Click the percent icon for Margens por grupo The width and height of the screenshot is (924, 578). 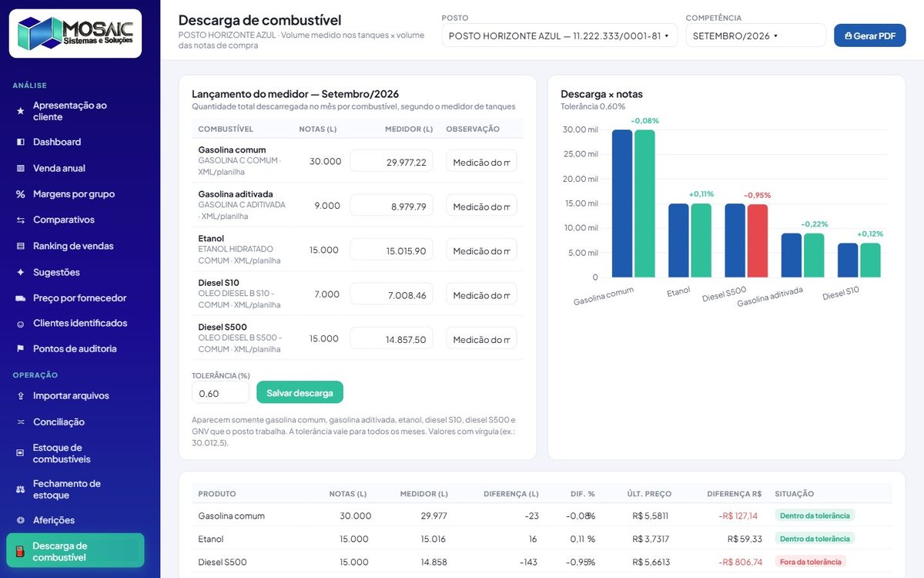(x=21, y=194)
